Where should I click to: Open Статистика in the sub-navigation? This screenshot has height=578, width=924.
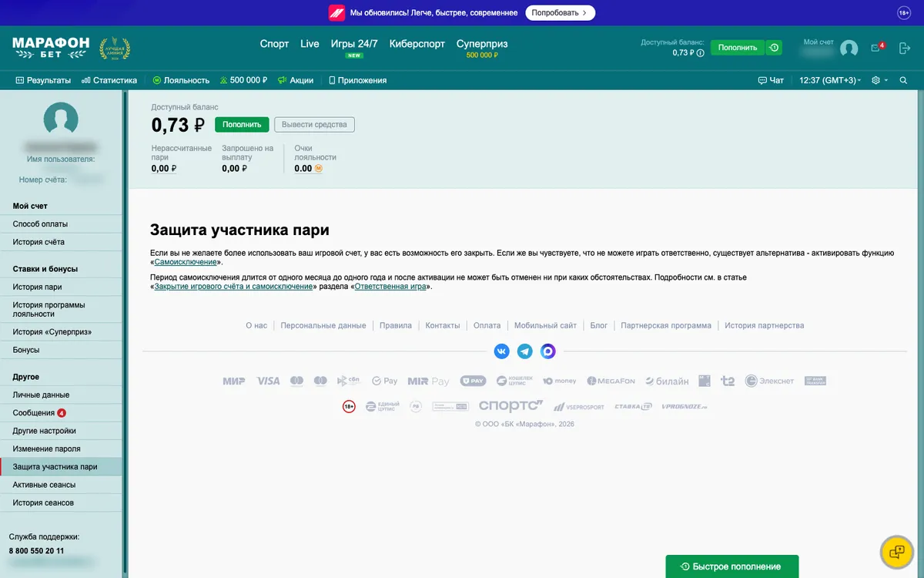coord(109,80)
